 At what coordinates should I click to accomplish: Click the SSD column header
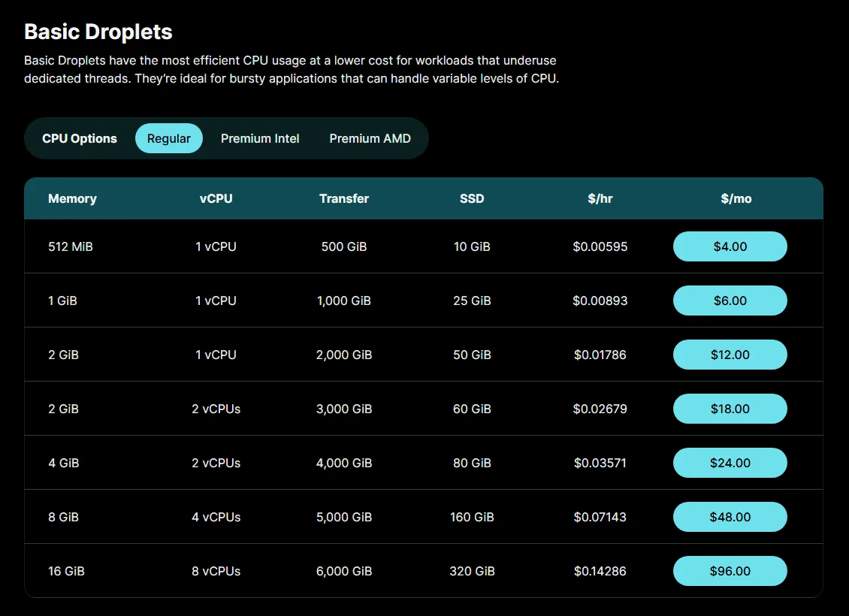click(472, 198)
